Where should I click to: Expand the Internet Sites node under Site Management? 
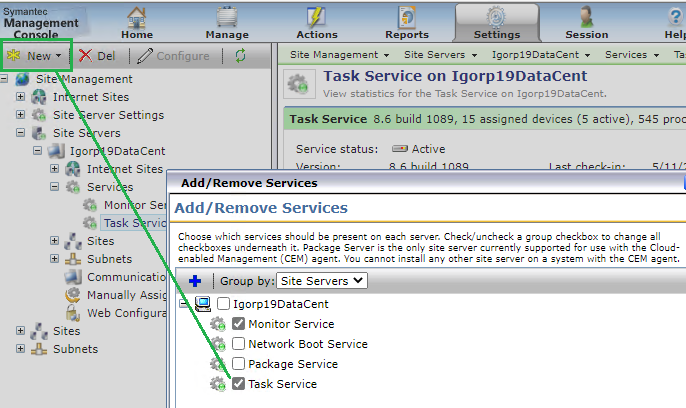(20, 96)
